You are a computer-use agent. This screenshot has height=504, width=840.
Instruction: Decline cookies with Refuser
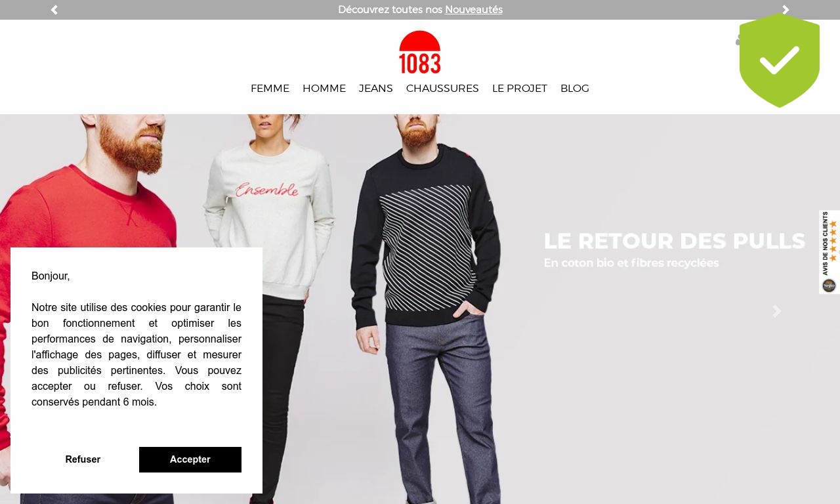[x=83, y=459]
